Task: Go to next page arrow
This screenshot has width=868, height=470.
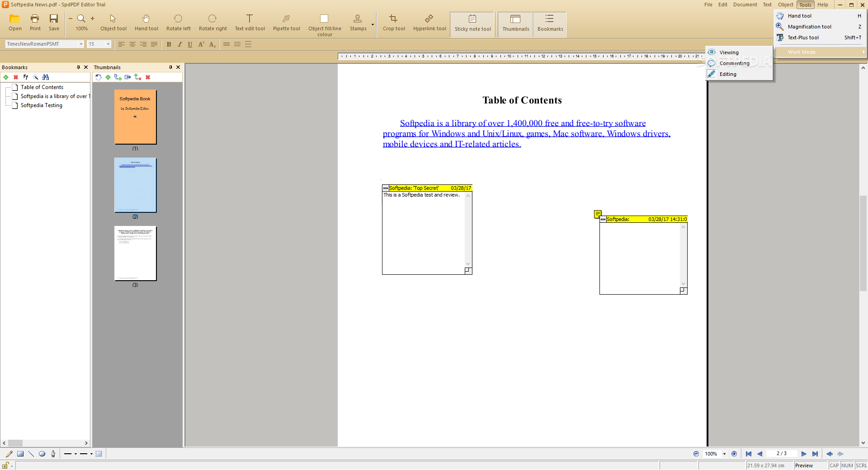Action: (x=804, y=454)
